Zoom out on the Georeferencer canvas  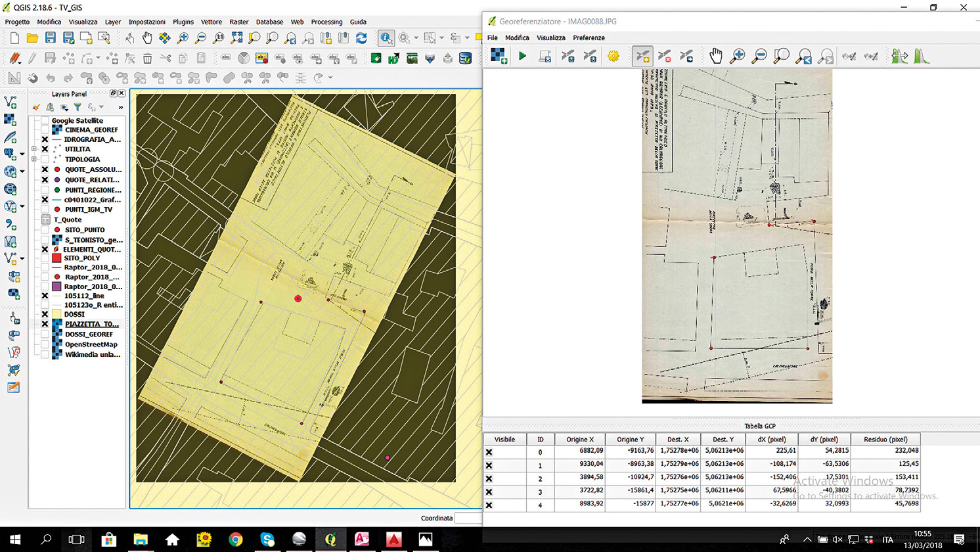click(759, 57)
